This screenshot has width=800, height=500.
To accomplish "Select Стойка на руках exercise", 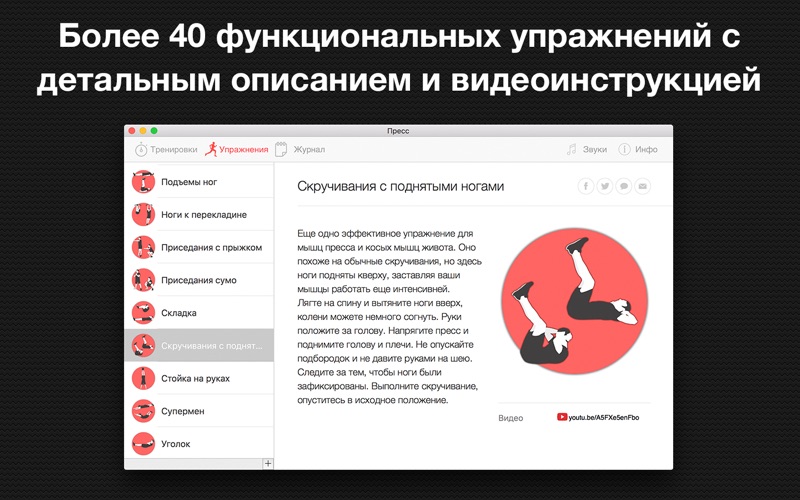I will (199, 378).
